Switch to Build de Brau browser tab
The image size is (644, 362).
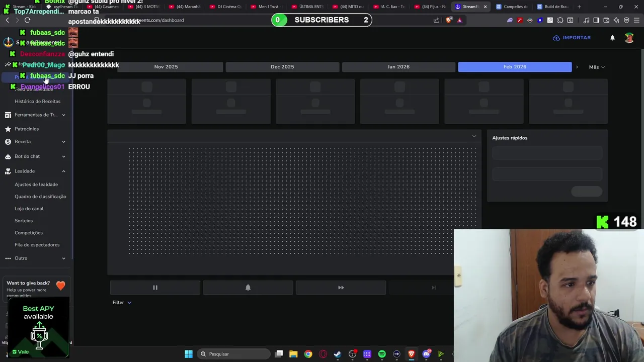(552, 7)
